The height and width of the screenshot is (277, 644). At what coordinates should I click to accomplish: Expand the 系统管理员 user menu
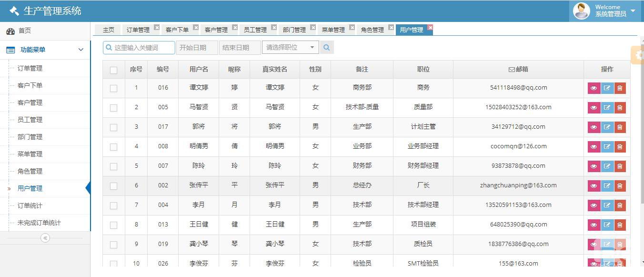click(633, 10)
